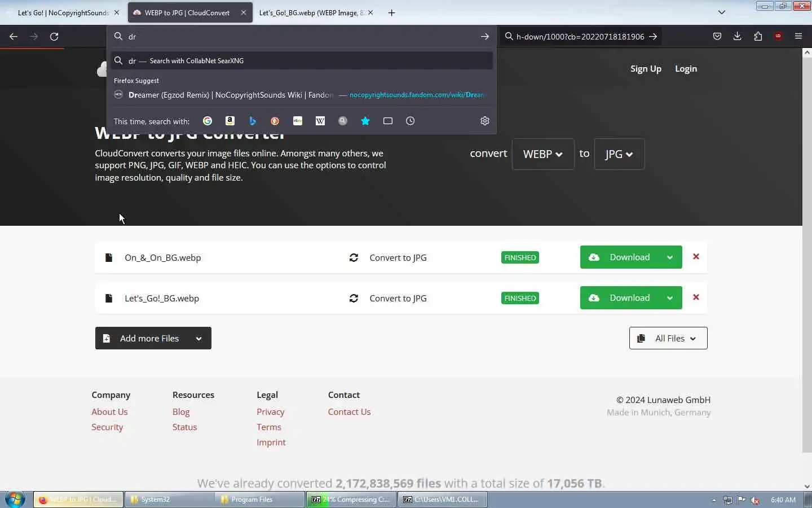
Task: Expand download options arrow for On_&_On_BG.webp
Action: click(670, 257)
